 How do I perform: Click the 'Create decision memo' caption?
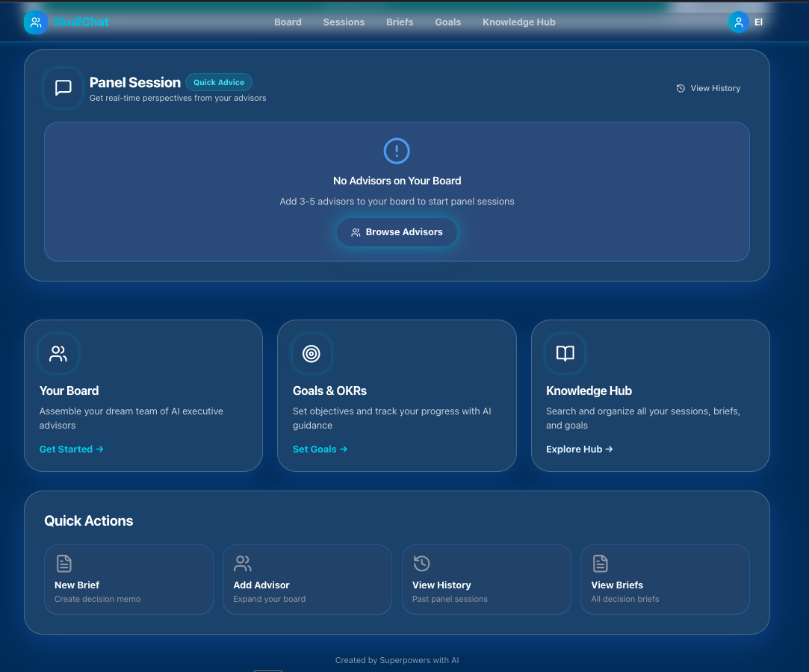(x=98, y=599)
